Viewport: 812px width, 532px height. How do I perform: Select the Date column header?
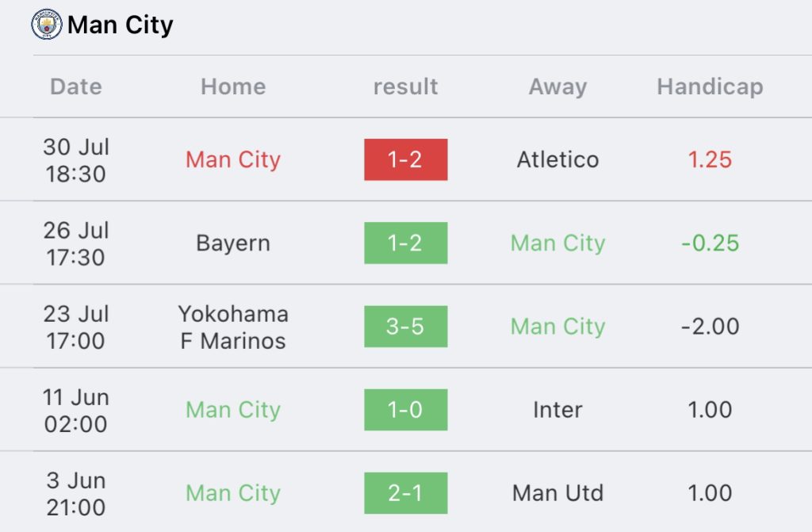click(x=76, y=86)
